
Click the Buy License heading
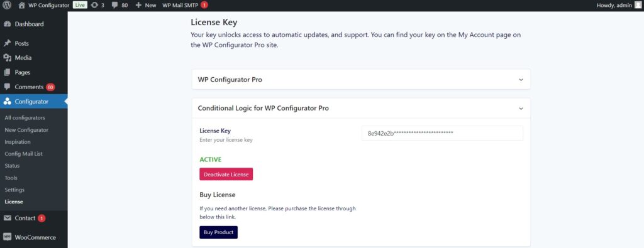pyautogui.click(x=217, y=195)
